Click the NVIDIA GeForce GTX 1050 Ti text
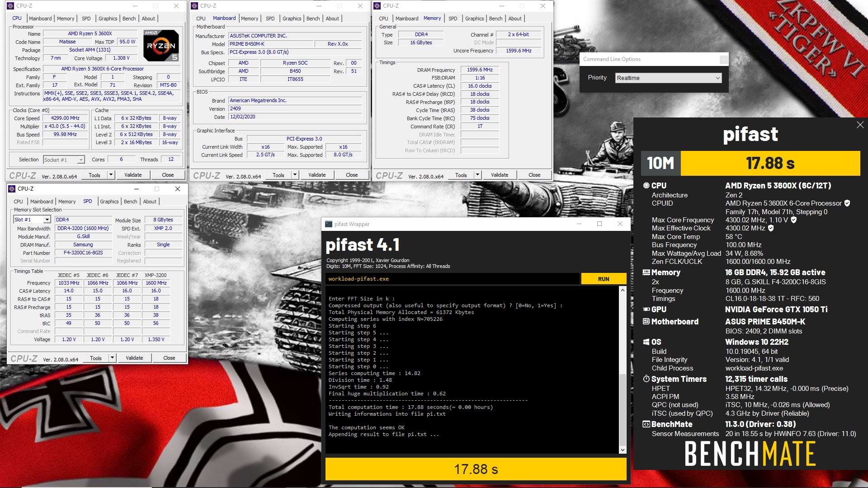The height and width of the screenshot is (488, 868). tap(776, 310)
